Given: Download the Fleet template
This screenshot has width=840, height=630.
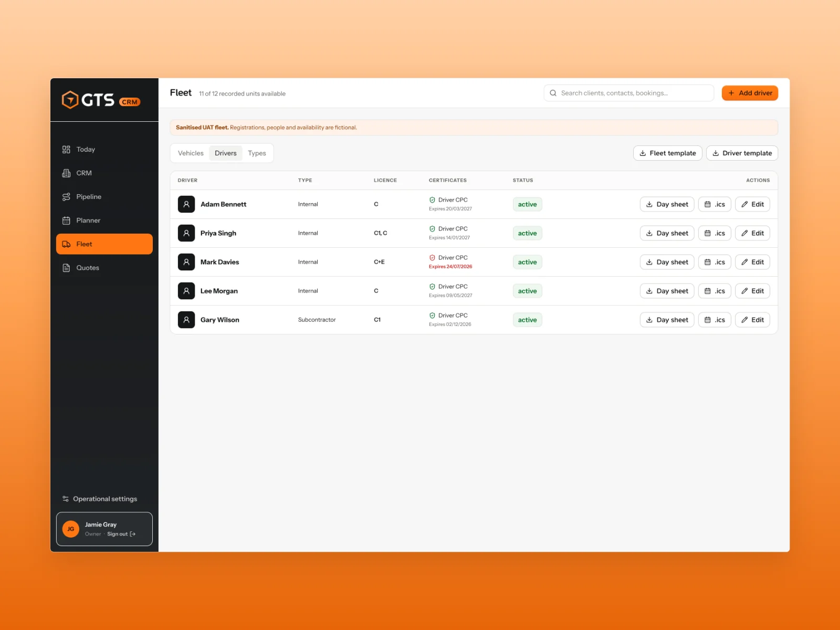Looking at the screenshot, I should (x=667, y=153).
